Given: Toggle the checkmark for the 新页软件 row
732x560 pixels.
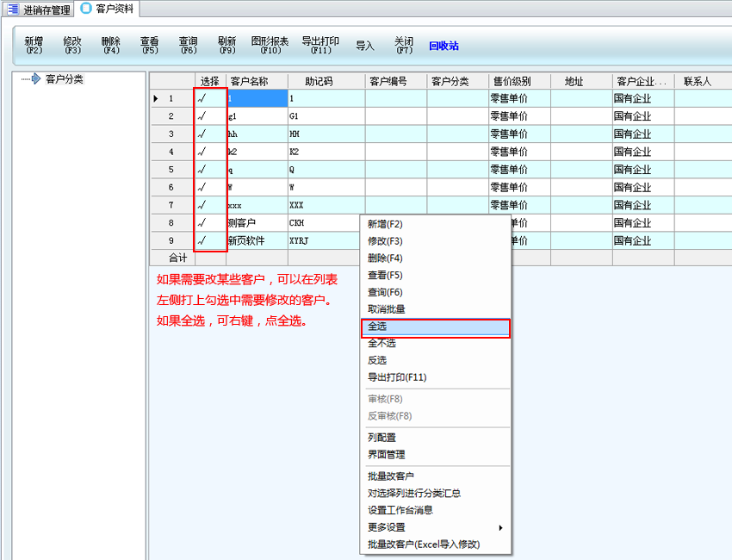Looking at the screenshot, I should pyautogui.click(x=202, y=241).
